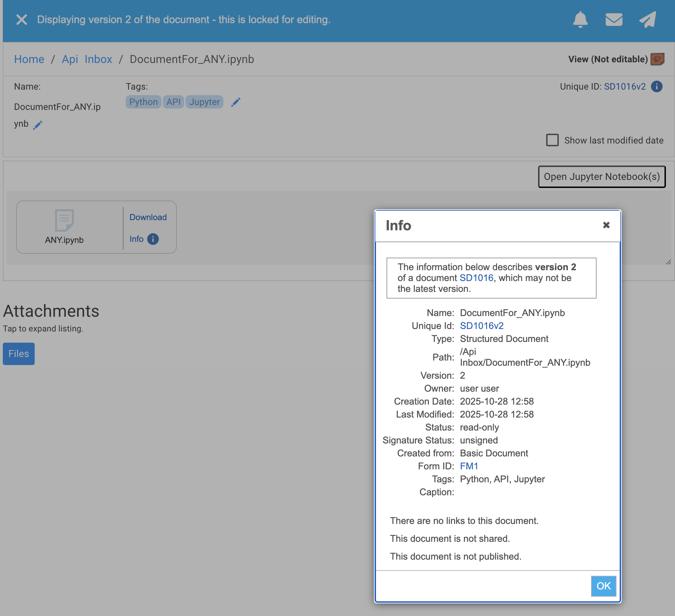This screenshot has width=675, height=616.
Task: Open the FM1 form ID link
Action: [x=469, y=466]
